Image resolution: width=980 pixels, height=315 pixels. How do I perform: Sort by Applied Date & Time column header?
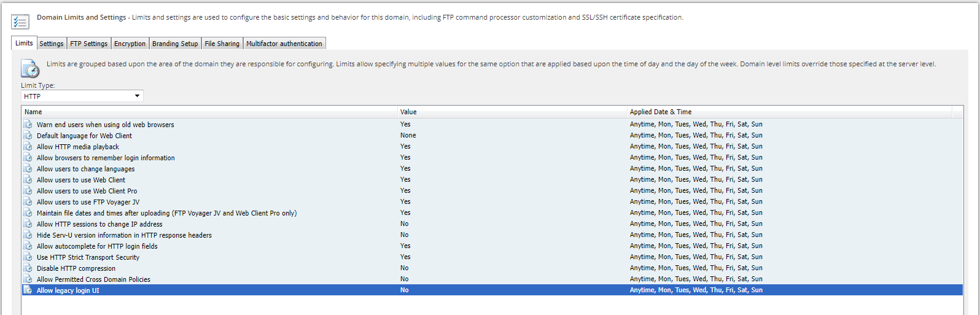coord(790,112)
